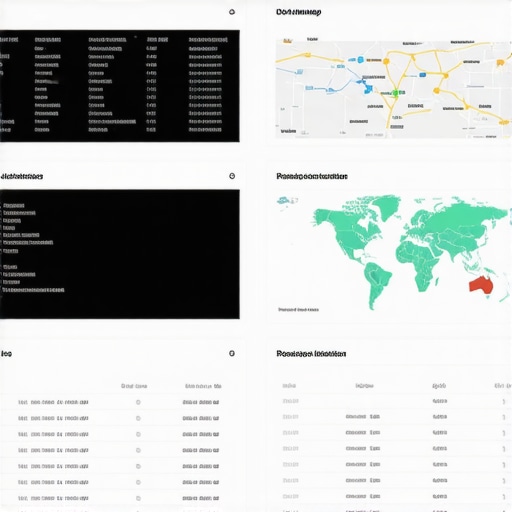Click the caption text below the world map
Screen dimensions: 512x512
coord(298,310)
